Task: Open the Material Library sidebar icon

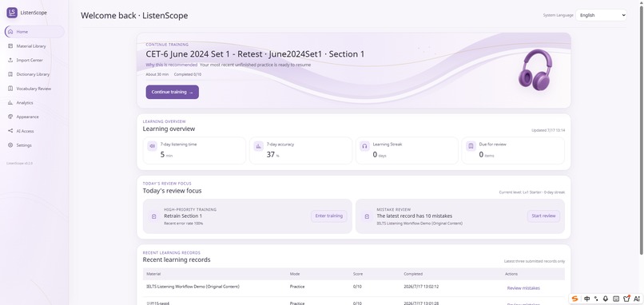Action: (10, 46)
